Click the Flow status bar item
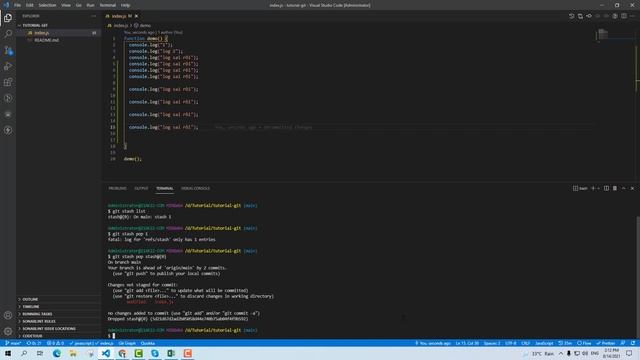 [x=584, y=343]
